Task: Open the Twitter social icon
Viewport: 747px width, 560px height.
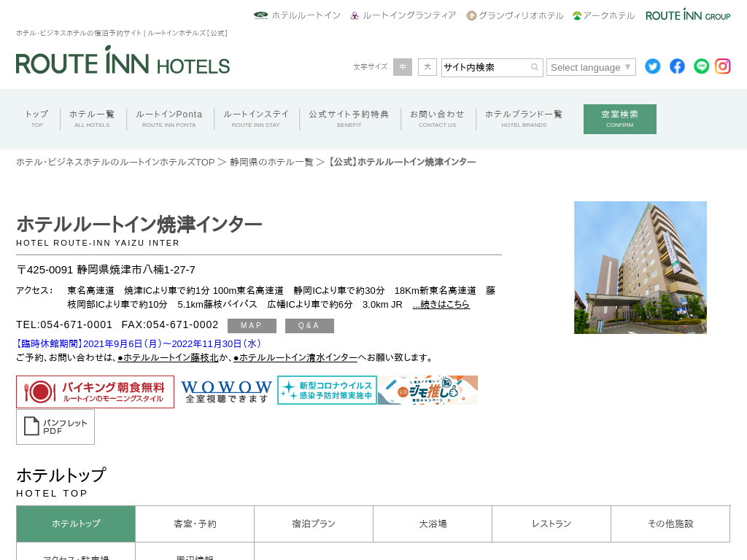Action: coord(653,66)
